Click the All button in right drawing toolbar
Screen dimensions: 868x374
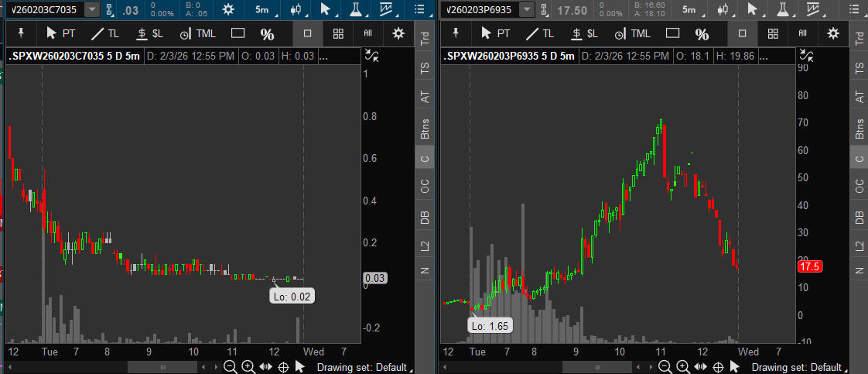click(x=802, y=34)
